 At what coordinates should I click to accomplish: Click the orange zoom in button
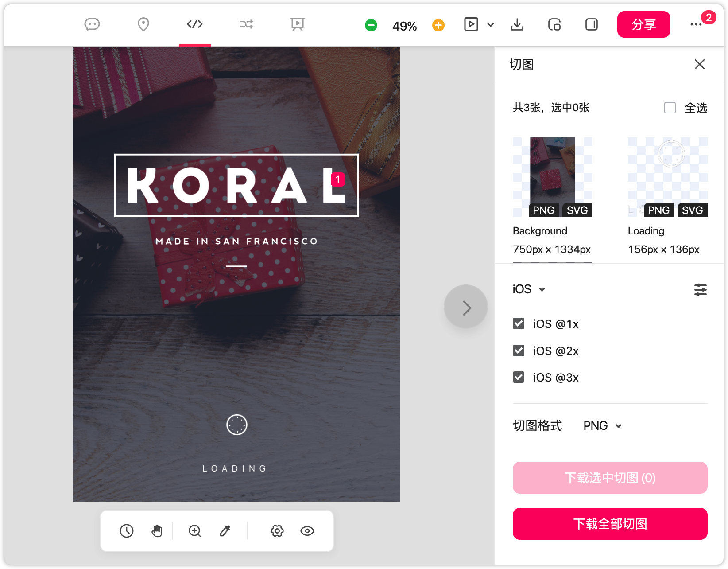[438, 26]
